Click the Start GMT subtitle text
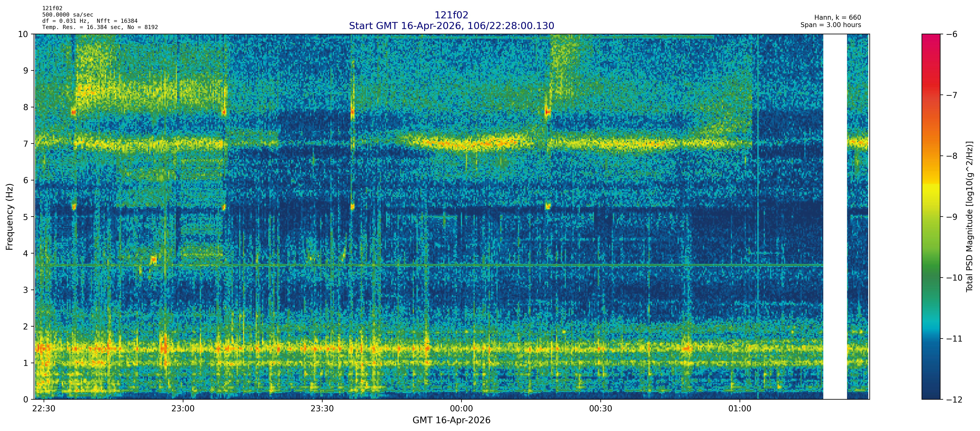980x431 pixels. point(451,26)
